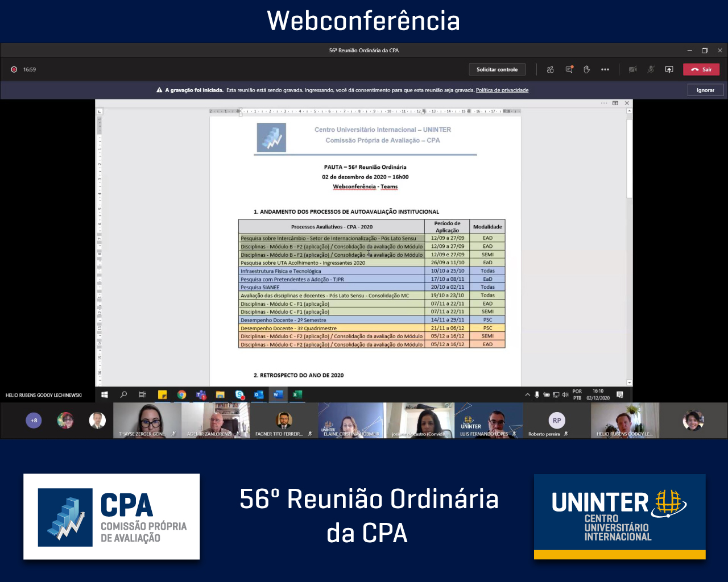The image size is (728, 582).
Task: Expand the +8 additional participants overflow
Action: point(34,421)
